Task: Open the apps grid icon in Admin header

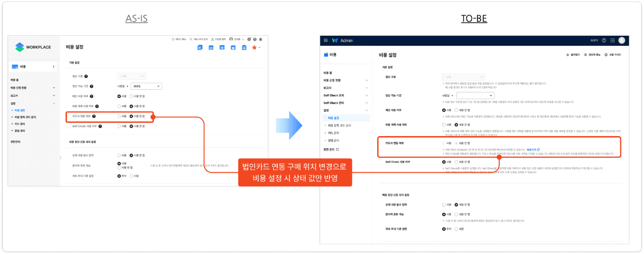Action: click(613, 40)
